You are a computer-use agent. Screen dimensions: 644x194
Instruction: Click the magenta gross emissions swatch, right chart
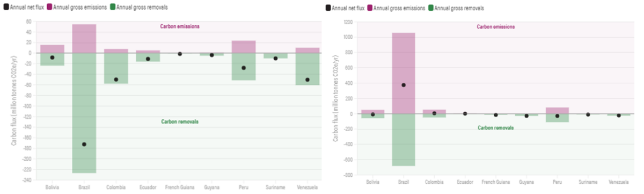pos(369,8)
